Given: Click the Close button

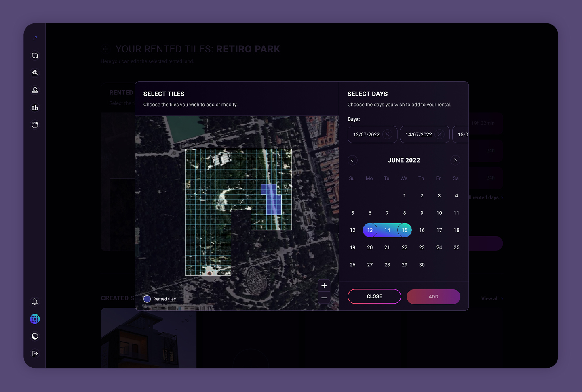Looking at the screenshot, I should (x=374, y=296).
